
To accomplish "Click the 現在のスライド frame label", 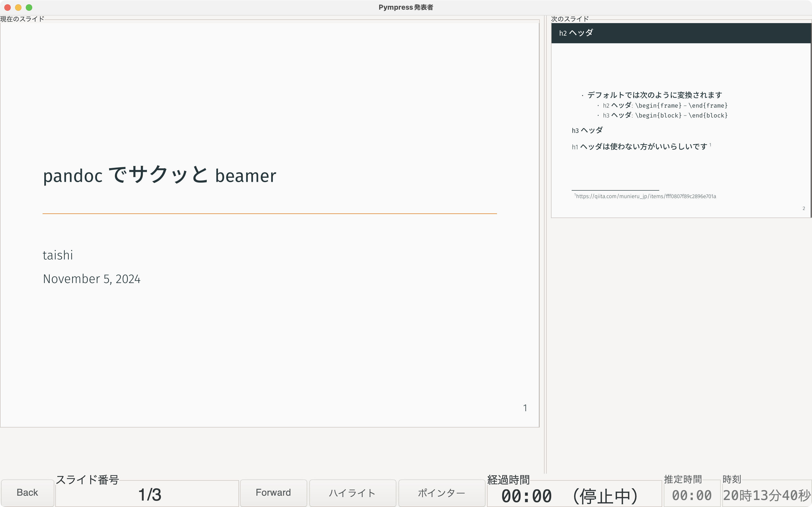I will [x=22, y=19].
